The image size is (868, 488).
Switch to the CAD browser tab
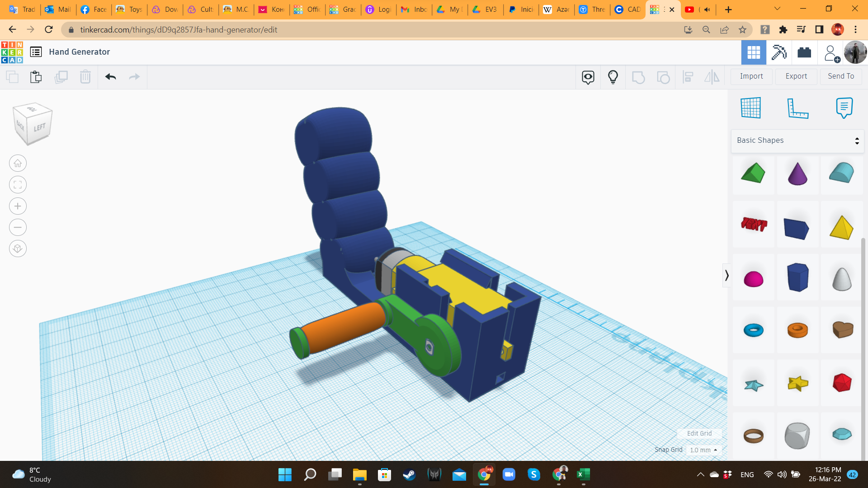click(x=628, y=9)
